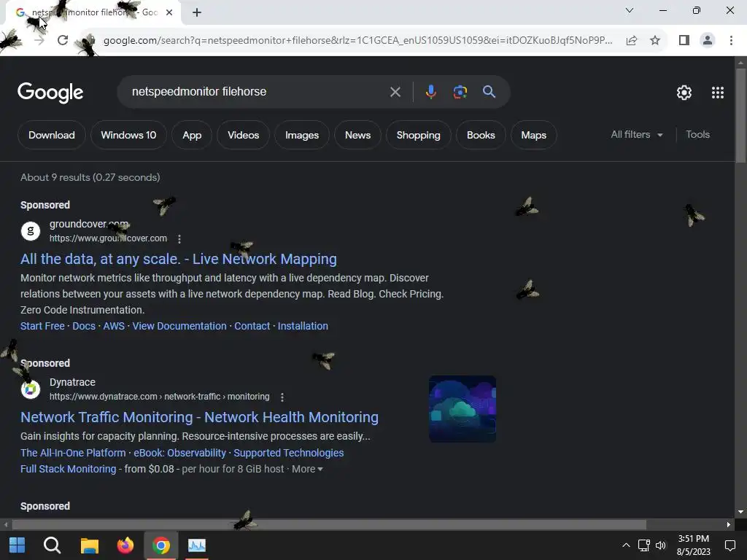Click the Dynatrace ad thumbnail image
Screen dimensions: 747x560
(462, 409)
